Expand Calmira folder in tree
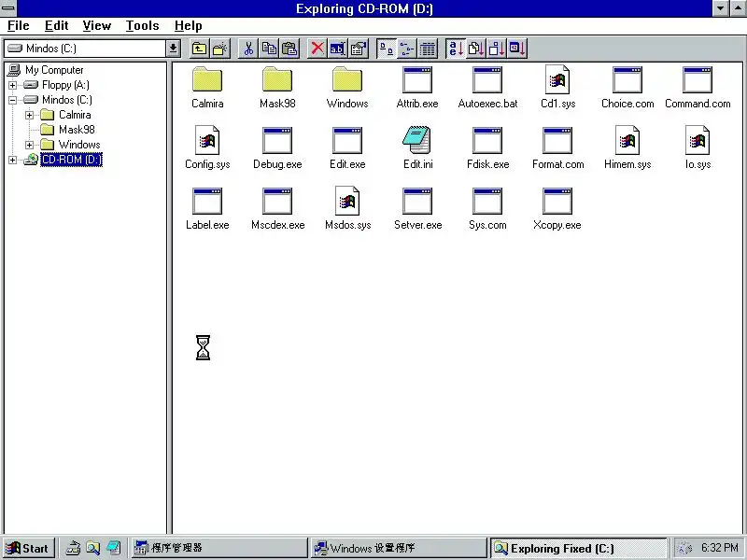747x560 pixels. [30, 115]
